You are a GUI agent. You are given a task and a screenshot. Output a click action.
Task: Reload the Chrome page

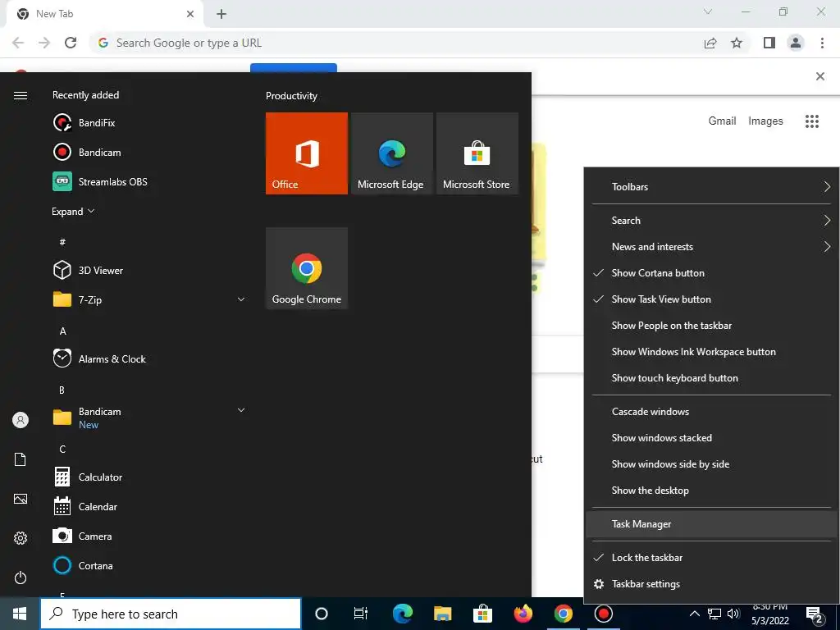click(x=71, y=43)
